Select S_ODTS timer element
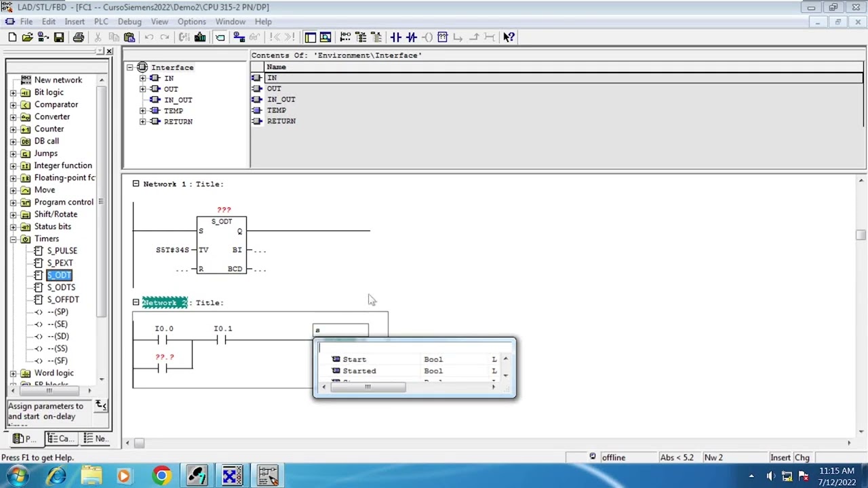868x488 pixels. pos(61,287)
